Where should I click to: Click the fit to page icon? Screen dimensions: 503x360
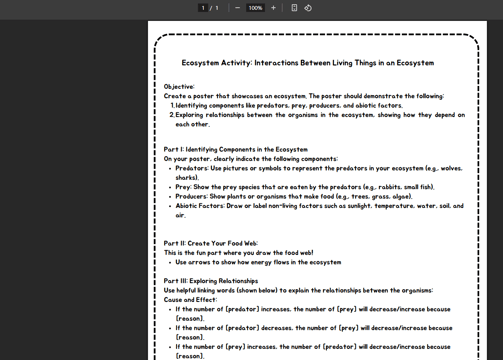click(294, 8)
